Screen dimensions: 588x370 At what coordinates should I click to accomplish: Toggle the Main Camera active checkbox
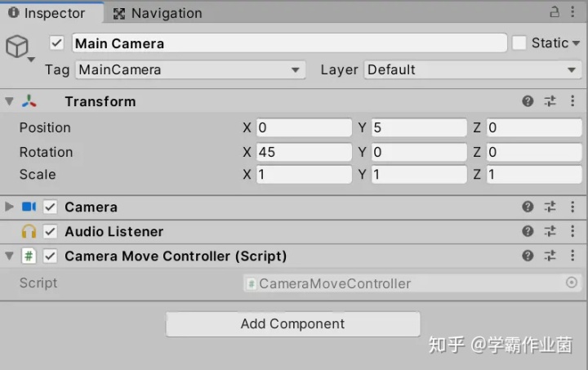point(56,42)
